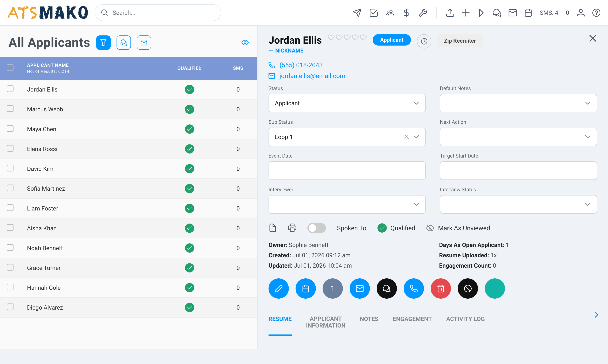Open the Next Action dropdown

coord(518,137)
